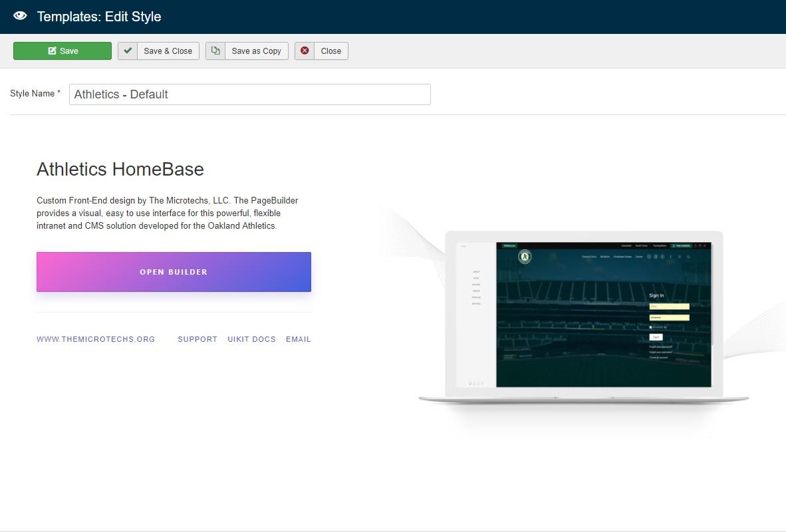Click the checkmark icon beside Save & Close

pos(127,51)
